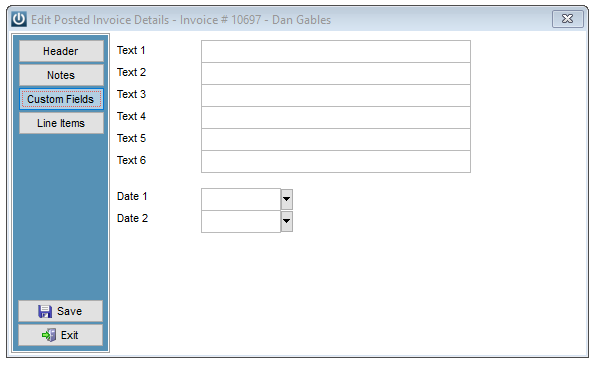This screenshot has height=365, width=595.
Task: Expand the Date 2 dropdown arrow
Action: point(286,221)
